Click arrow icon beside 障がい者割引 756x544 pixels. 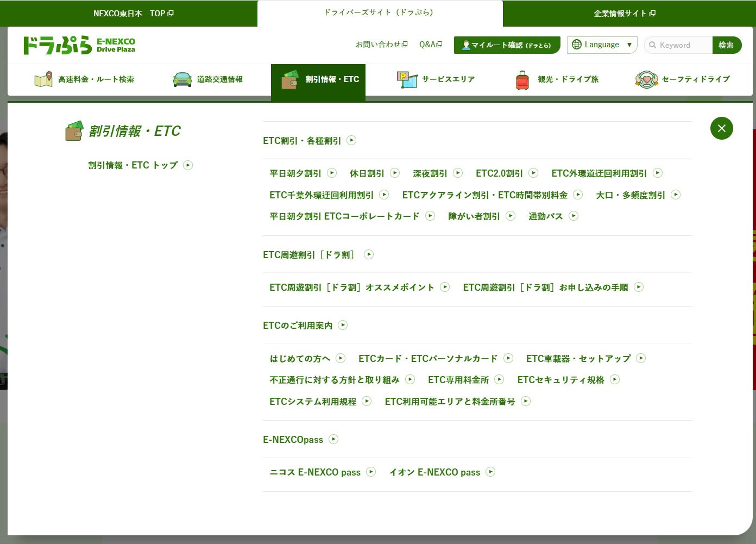pyautogui.click(x=511, y=216)
